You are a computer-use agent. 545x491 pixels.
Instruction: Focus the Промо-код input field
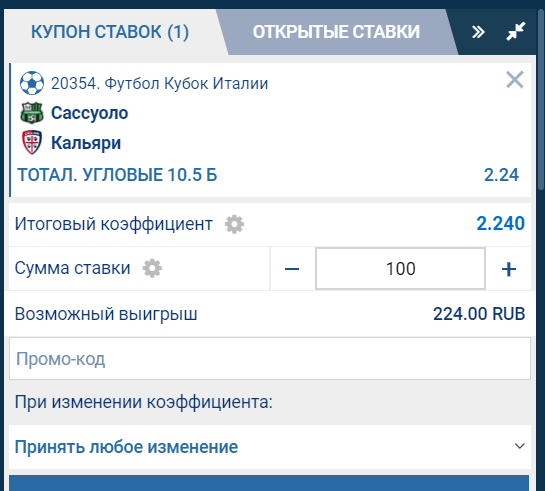[270, 359]
